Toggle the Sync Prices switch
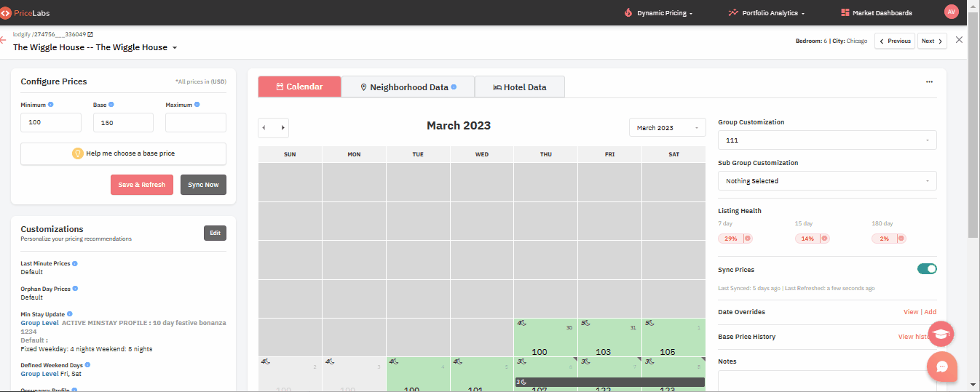The width and height of the screenshot is (980, 392). coord(927,269)
